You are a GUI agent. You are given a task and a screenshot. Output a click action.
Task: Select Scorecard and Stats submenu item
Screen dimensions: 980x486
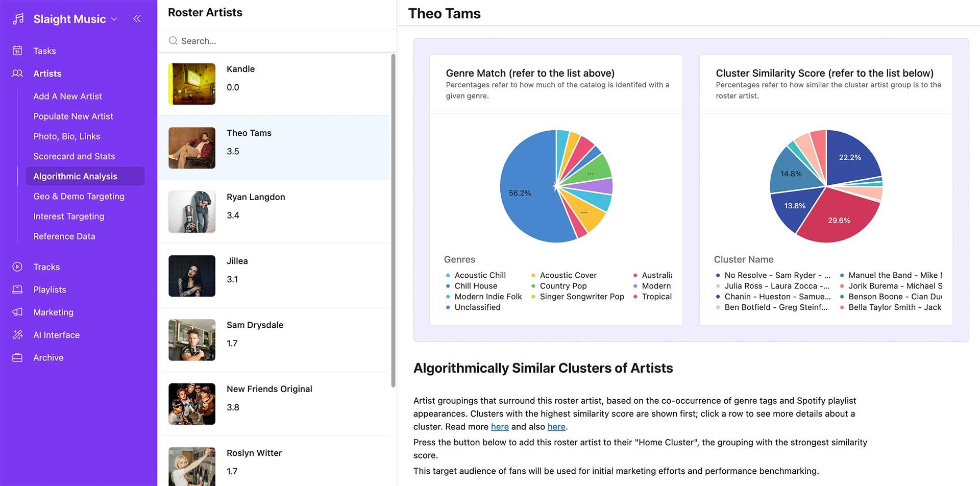[x=74, y=156]
